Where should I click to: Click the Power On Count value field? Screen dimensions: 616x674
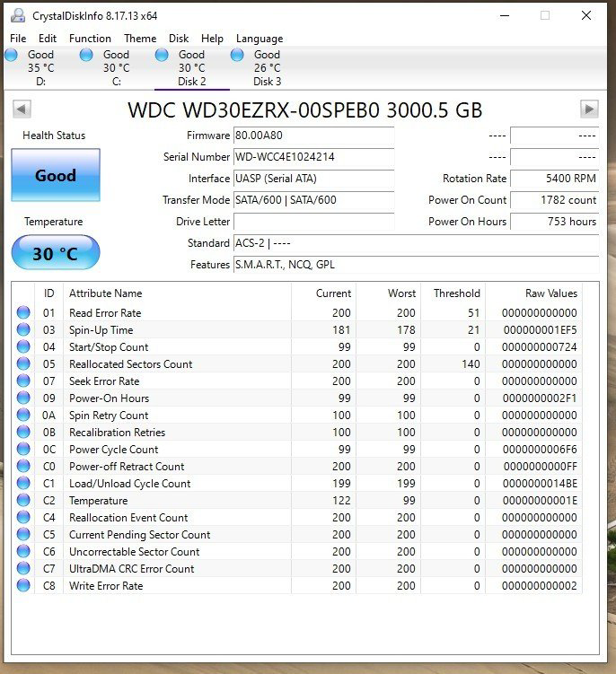554,200
